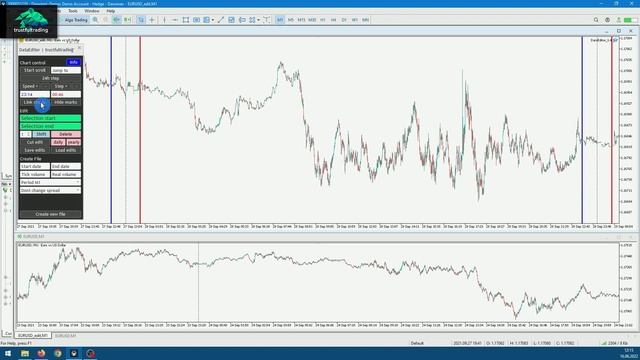Toggle chart shift icon in toolbar

click(127, 20)
